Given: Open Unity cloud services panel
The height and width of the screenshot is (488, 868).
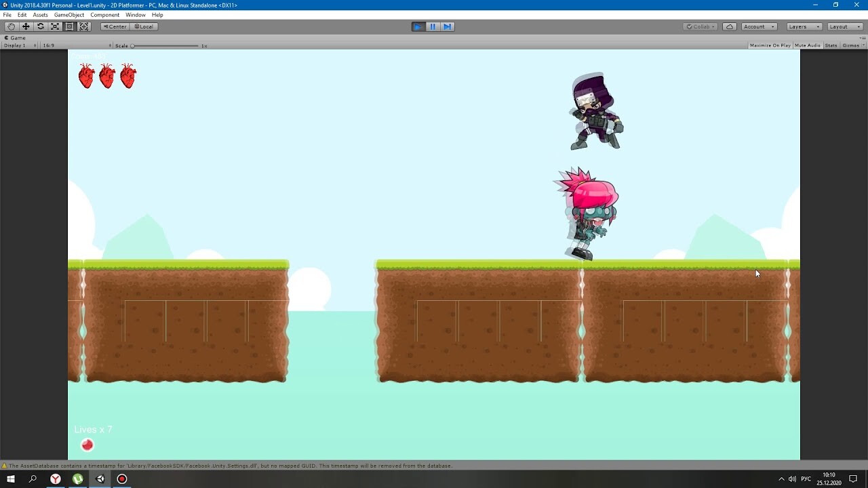Looking at the screenshot, I should coord(729,26).
